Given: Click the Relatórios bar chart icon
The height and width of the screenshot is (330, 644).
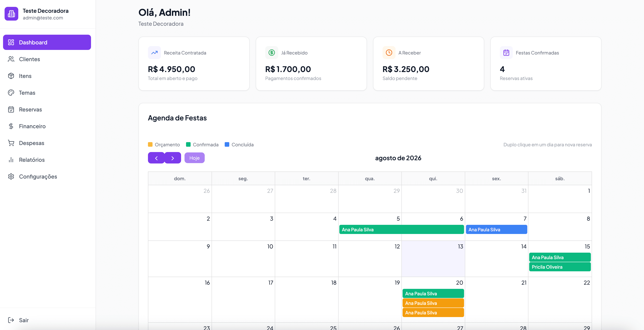Looking at the screenshot, I should [x=11, y=160].
